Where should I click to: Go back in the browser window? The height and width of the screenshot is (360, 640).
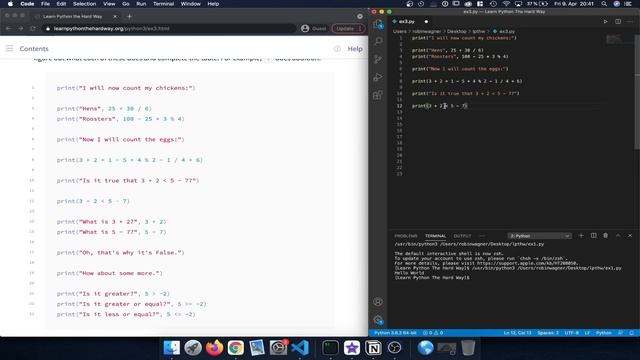click(x=8, y=29)
